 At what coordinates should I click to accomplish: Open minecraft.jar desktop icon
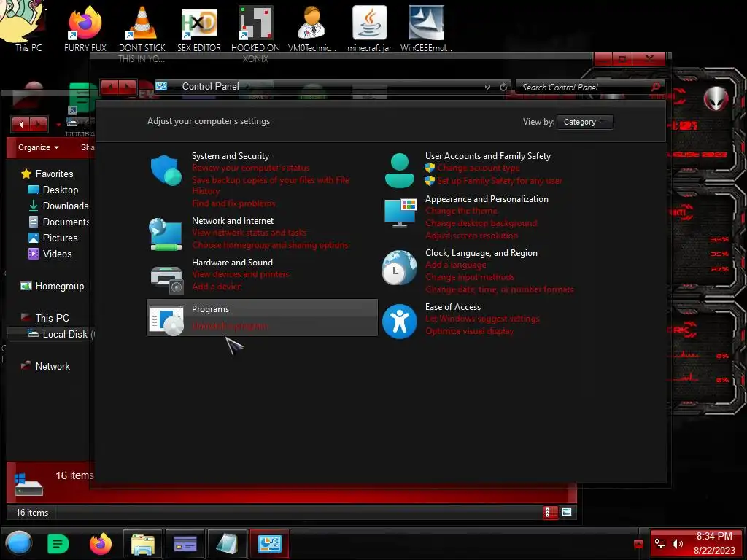[x=369, y=29]
